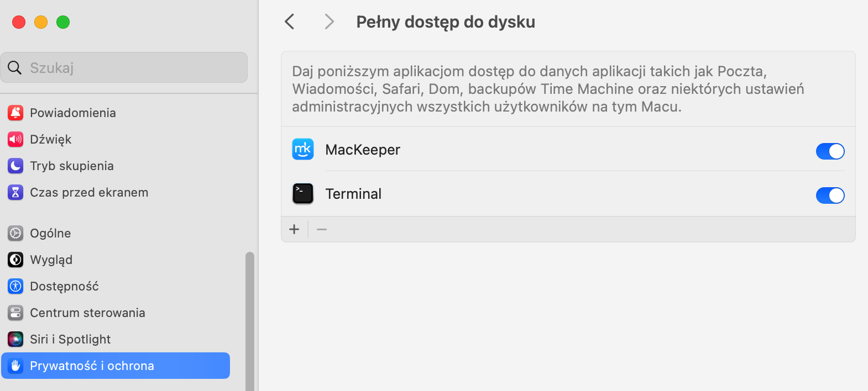The width and height of the screenshot is (868, 391).
Task: Open Dźwięk settings label
Action: click(x=51, y=140)
